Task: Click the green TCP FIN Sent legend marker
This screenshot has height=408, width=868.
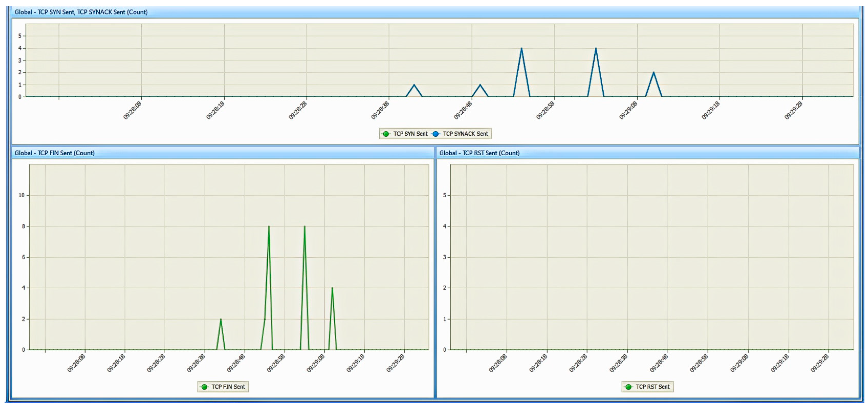Action: [x=204, y=387]
